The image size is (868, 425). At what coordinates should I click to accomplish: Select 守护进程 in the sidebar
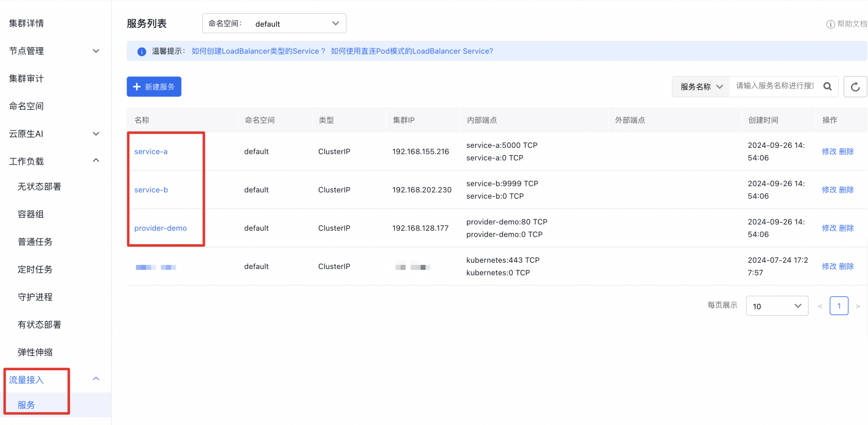pyautogui.click(x=35, y=297)
